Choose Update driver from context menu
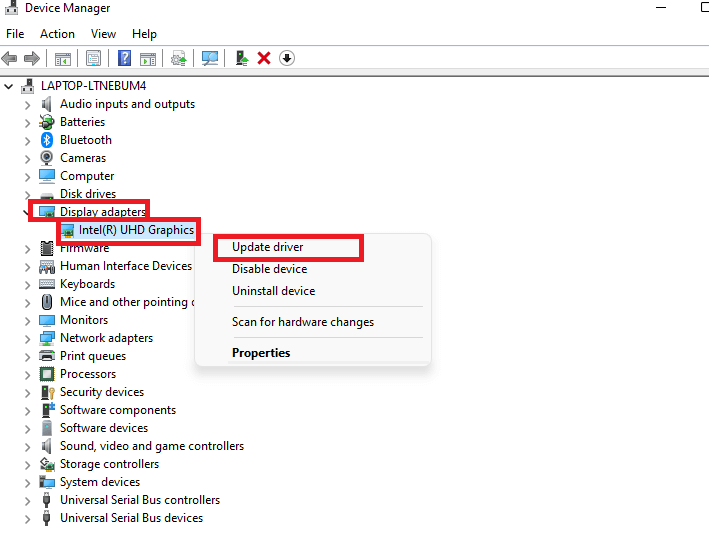This screenshot has width=709, height=533. tap(267, 247)
